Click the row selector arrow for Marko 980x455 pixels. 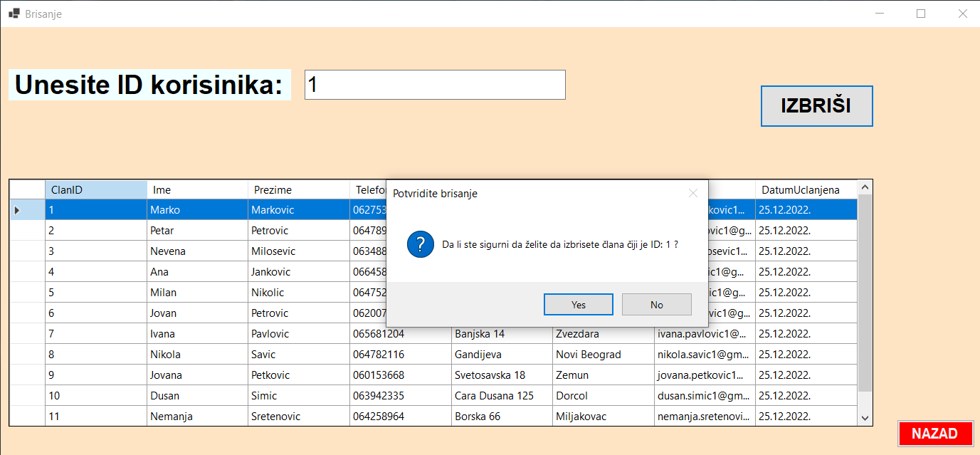tap(27, 210)
